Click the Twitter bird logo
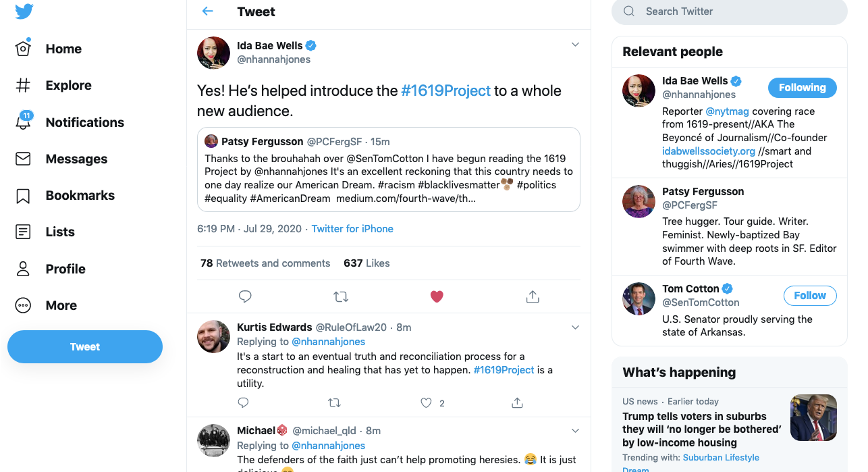 pyautogui.click(x=24, y=11)
